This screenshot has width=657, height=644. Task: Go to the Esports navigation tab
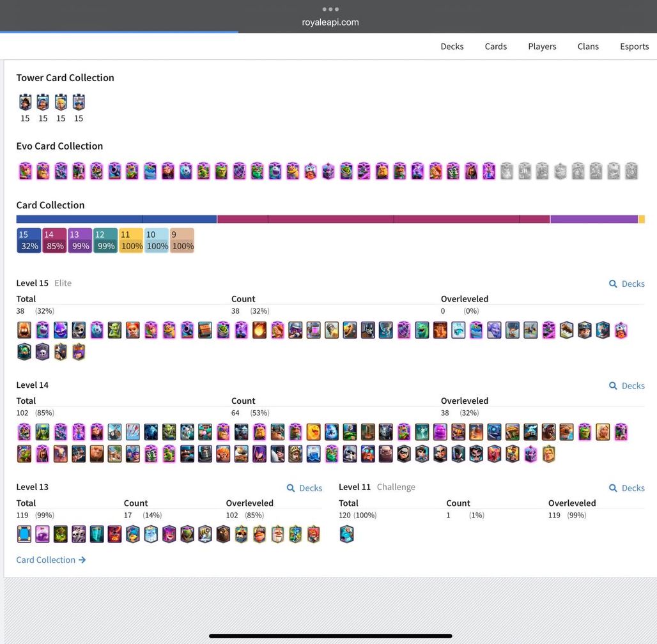(635, 47)
